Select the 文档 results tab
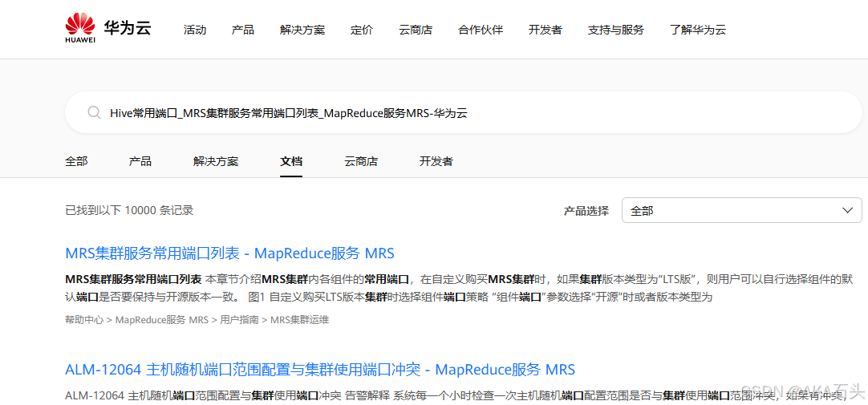Image resolution: width=868 pixels, height=405 pixels. coord(291,161)
